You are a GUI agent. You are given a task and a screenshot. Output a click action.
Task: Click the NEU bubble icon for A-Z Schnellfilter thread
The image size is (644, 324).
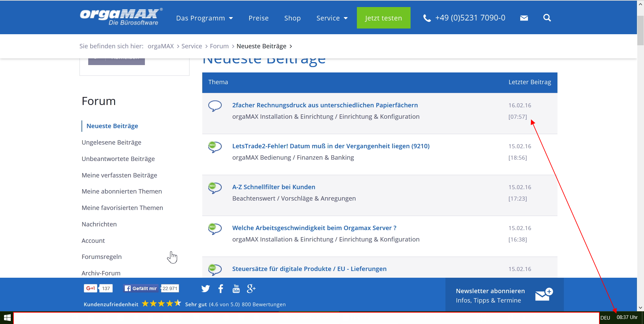click(x=215, y=188)
